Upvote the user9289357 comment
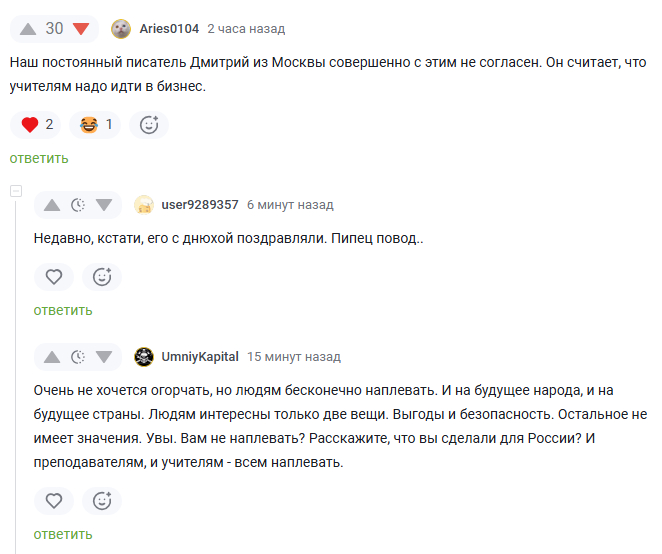 pos(52,205)
